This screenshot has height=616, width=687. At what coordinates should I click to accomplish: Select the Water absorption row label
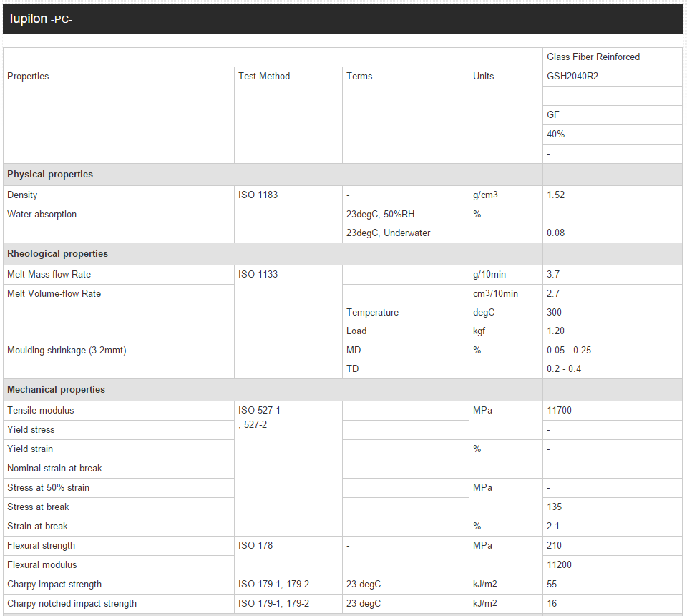click(x=42, y=214)
